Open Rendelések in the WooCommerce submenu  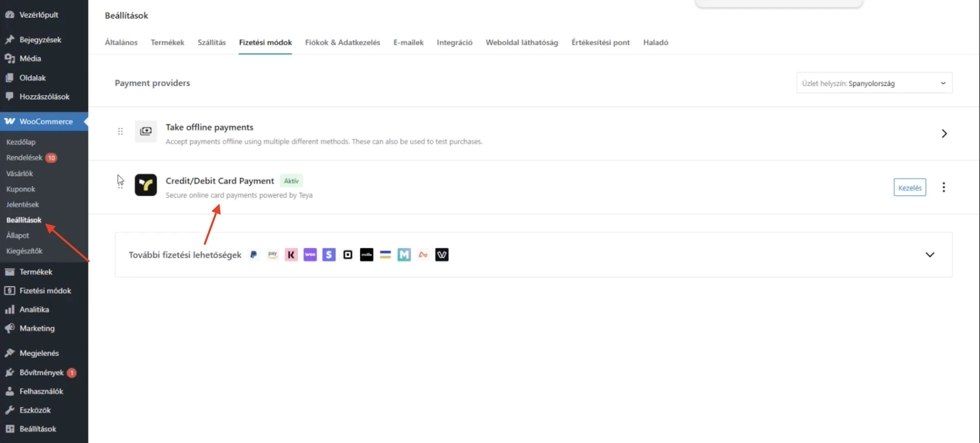(x=24, y=158)
